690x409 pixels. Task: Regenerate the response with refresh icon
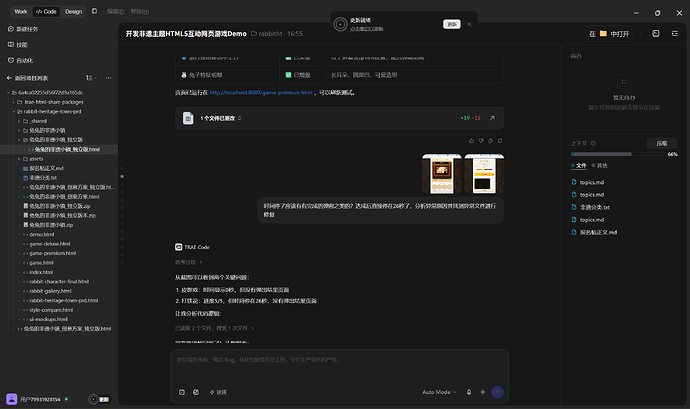[500, 141]
